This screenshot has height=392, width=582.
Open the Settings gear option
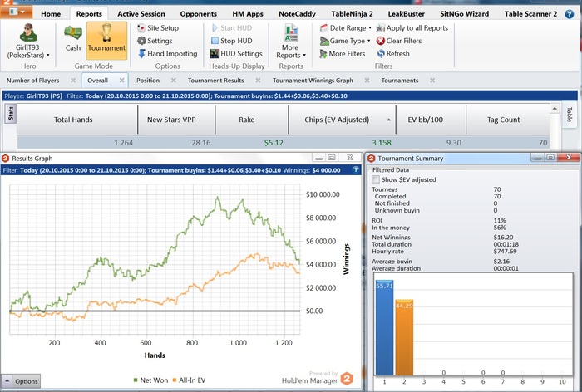coord(155,41)
